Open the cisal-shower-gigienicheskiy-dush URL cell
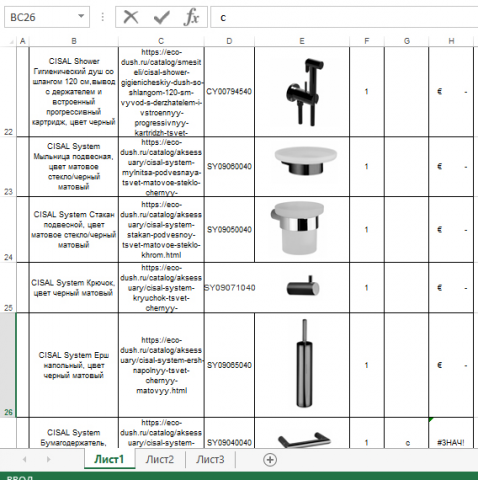 tap(161, 92)
